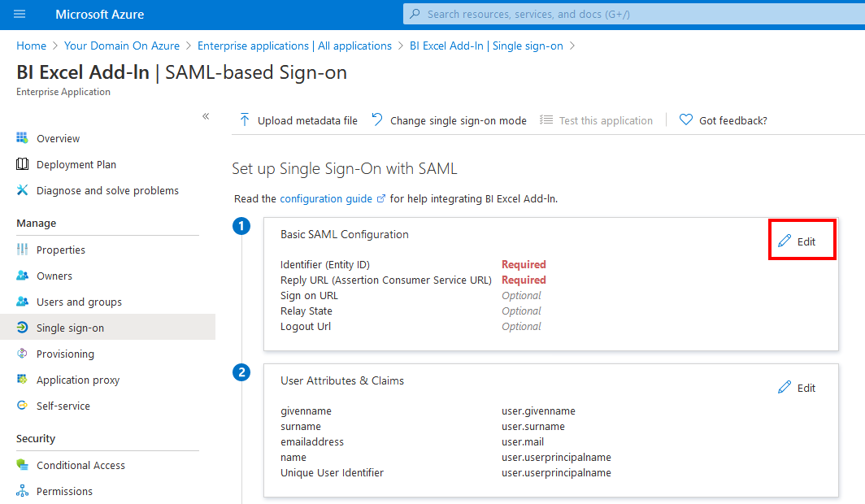The height and width of the screenshot is (504, 865).
Task: Click the Diagnose and solve problems wrench icon
Action: click(22, 190)
